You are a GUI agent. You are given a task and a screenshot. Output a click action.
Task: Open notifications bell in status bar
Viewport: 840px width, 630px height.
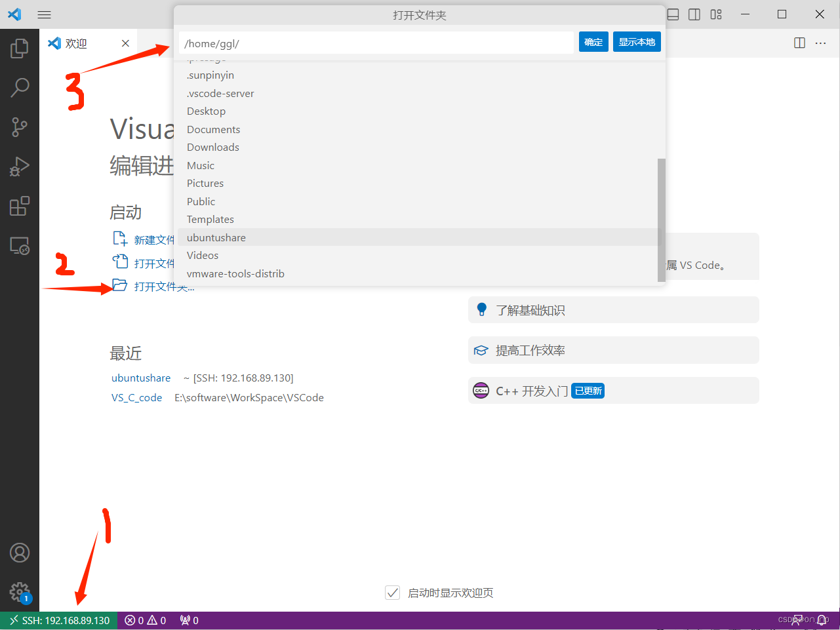pos(822,620)
